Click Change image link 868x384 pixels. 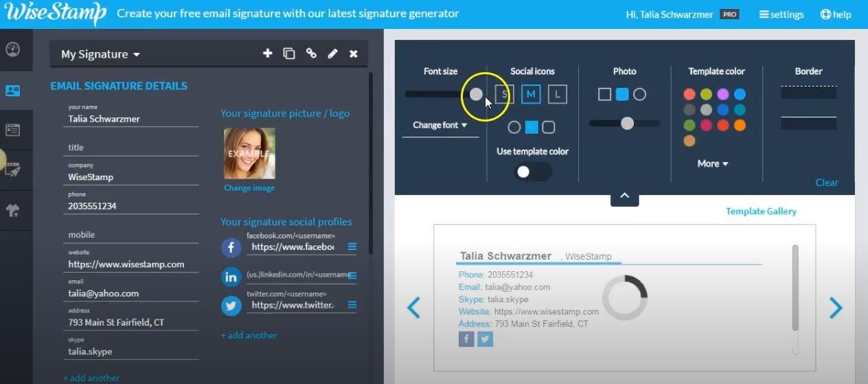pyautogui.click(x=249, y=188)
